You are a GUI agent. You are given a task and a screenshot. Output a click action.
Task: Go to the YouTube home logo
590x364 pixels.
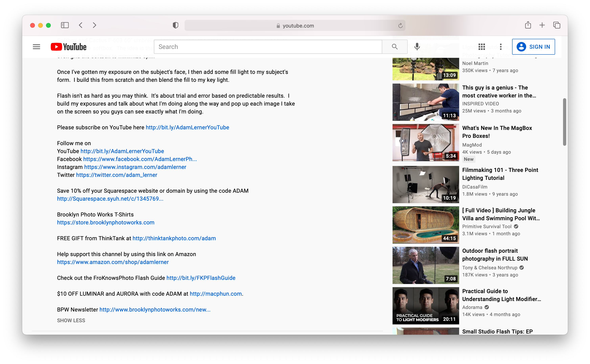coord(68,47)
